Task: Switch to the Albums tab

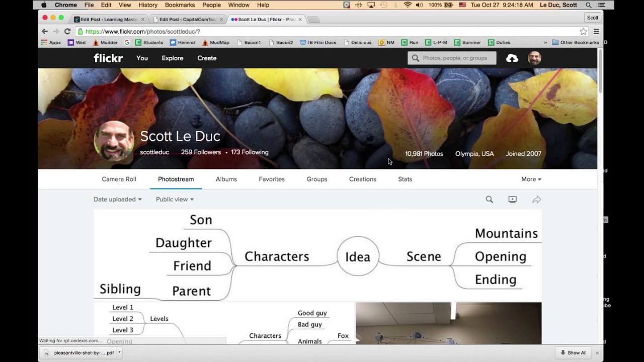Action: click(x=226, y=179)
